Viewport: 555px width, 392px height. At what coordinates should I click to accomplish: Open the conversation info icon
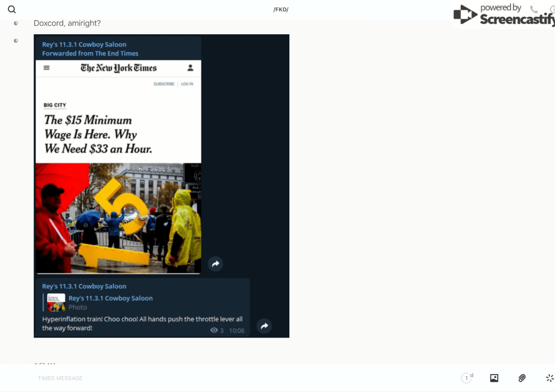click(x=552, y=10)
